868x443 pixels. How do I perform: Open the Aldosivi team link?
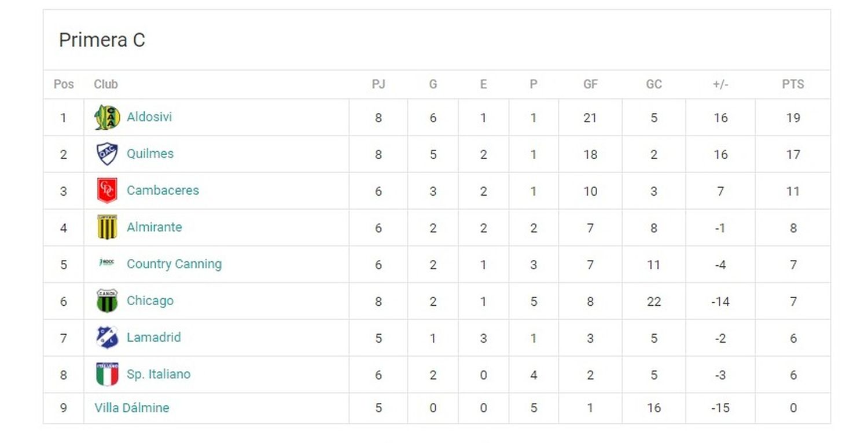[149, 117]
